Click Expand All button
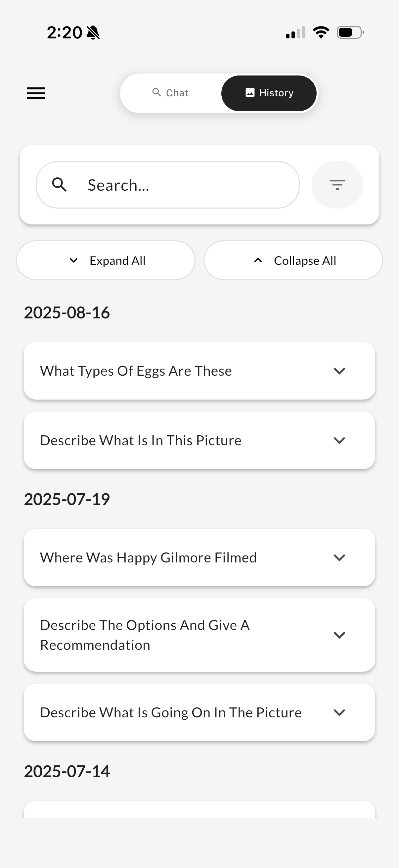This screenshot has height=868, width=399. pyautogui.click(x=106, y=261)
